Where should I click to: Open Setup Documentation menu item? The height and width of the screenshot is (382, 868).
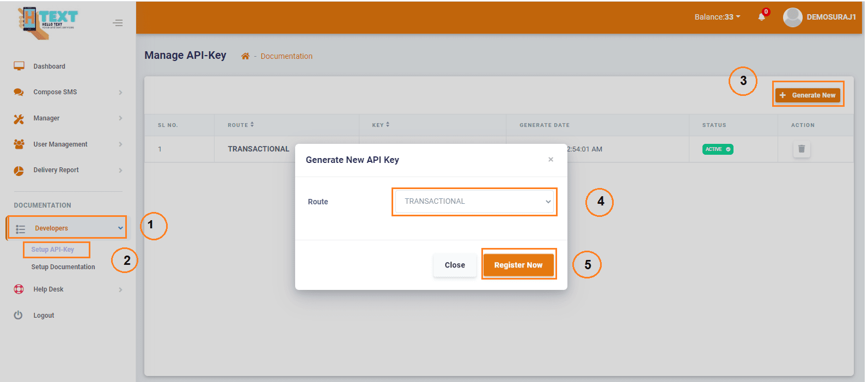[x=63, y=267]
